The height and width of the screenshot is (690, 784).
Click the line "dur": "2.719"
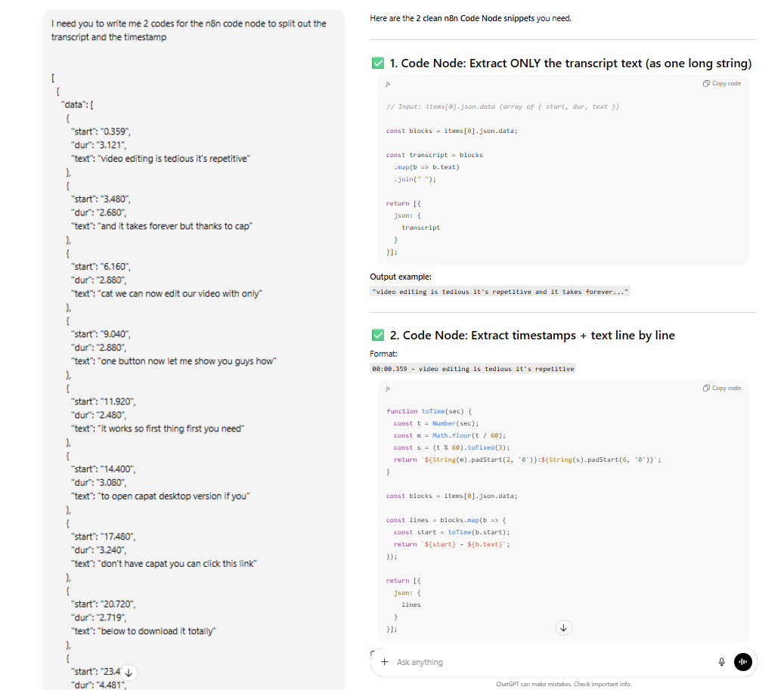point(98,617)
